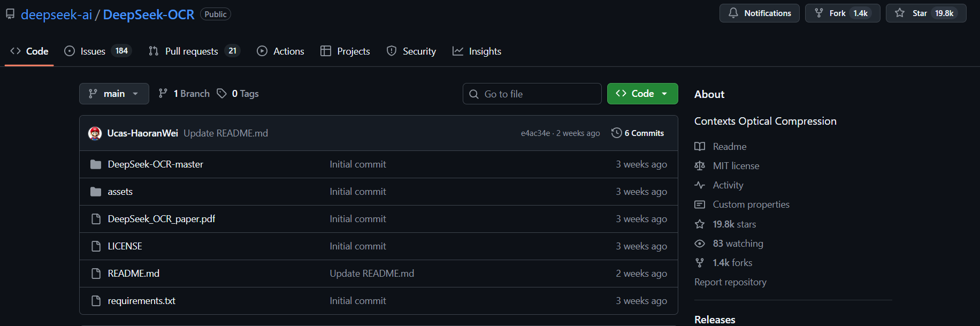
Task: Click the tag icon beside 0 Tags
Action: (221, 94)
